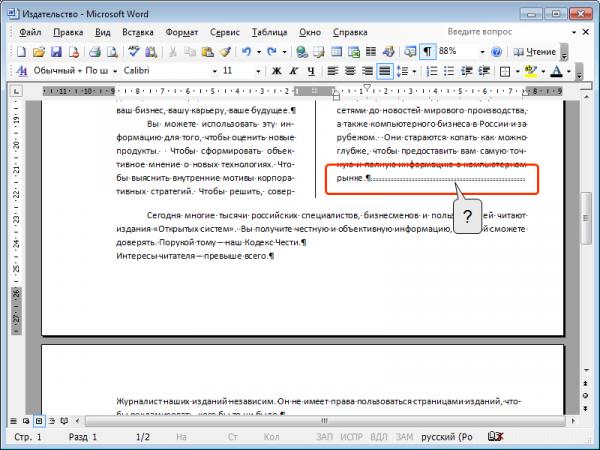600x450 pixels.
Task: Align text to the right
Action: (x=367, y=71)
